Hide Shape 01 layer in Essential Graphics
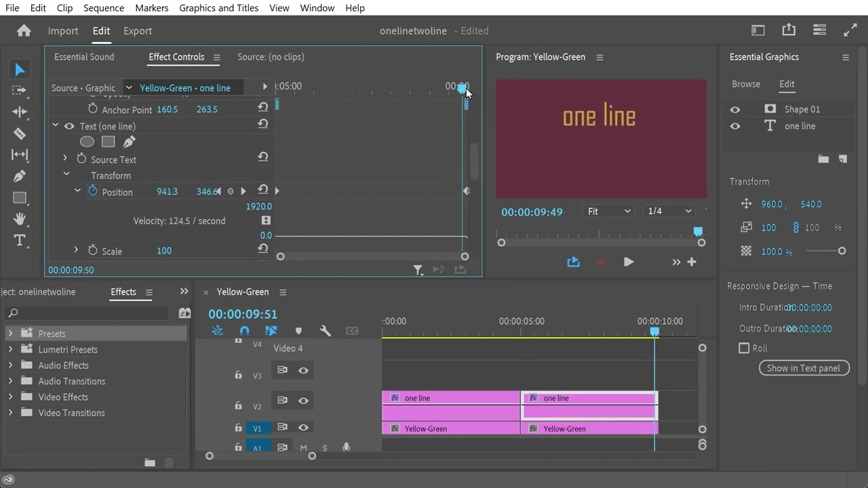The height and width of the screenshot is (488, 868). (735, 109)
